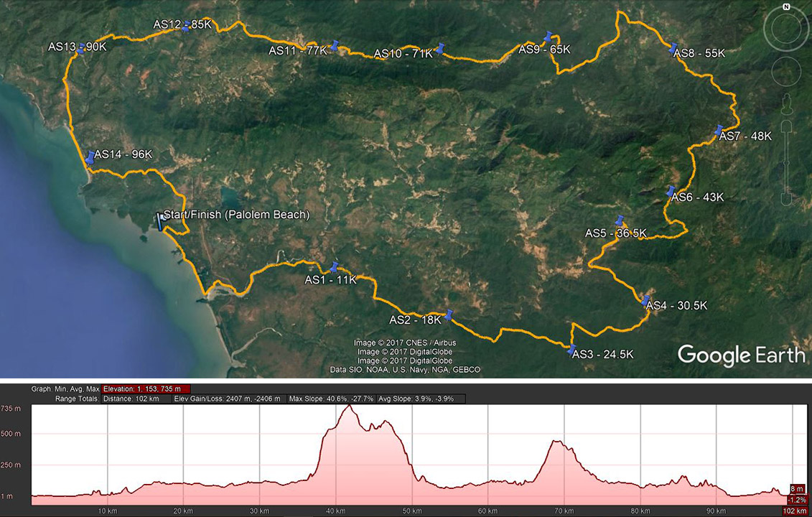Select the AS14 - 96K placemark pin
Image resolution: width=812 pixels, height=517 pixels.
coord(90,157)
